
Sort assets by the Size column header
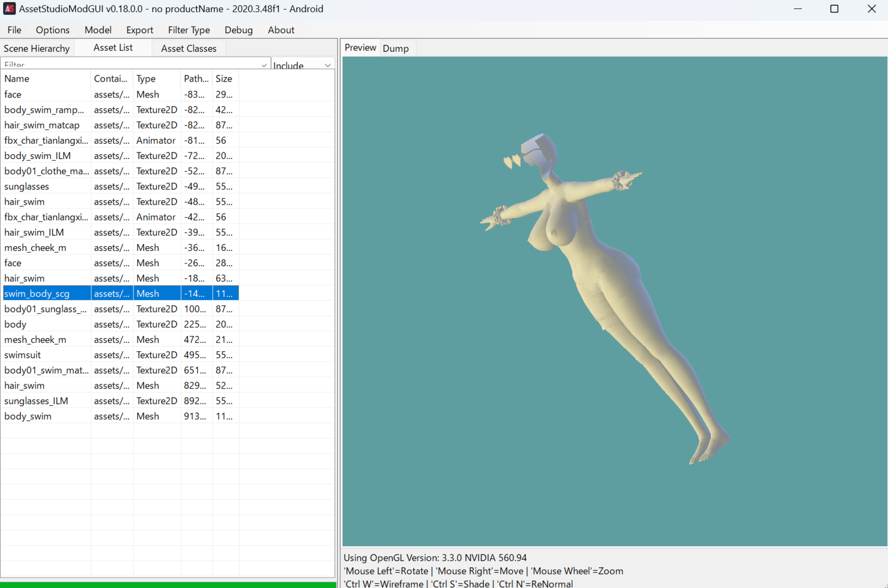coord(226,78)
